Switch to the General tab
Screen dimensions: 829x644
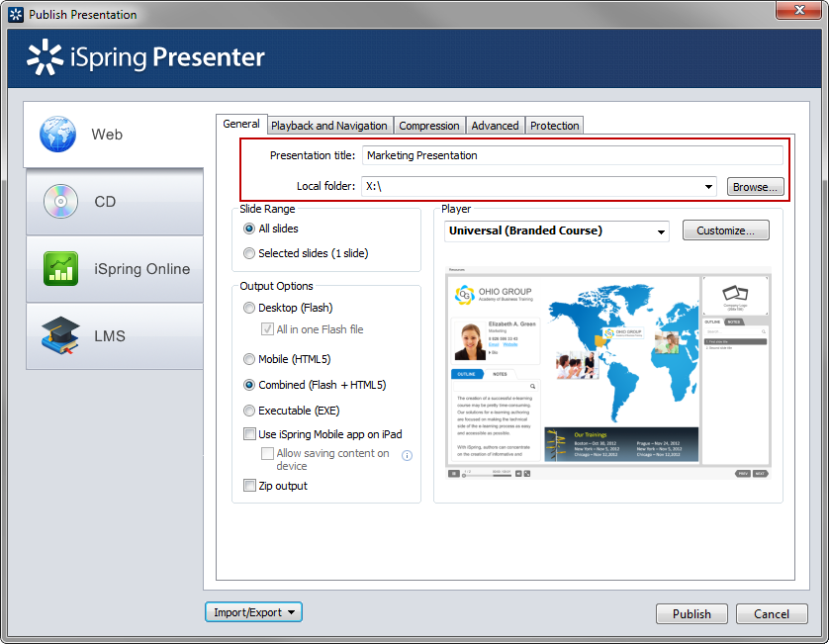[241, 125]
